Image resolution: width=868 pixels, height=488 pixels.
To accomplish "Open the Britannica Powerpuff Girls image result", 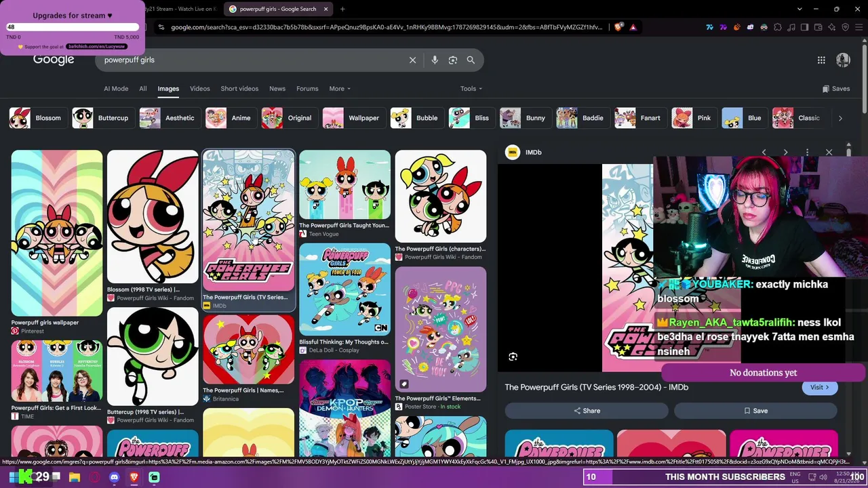I will click(249, 349).
